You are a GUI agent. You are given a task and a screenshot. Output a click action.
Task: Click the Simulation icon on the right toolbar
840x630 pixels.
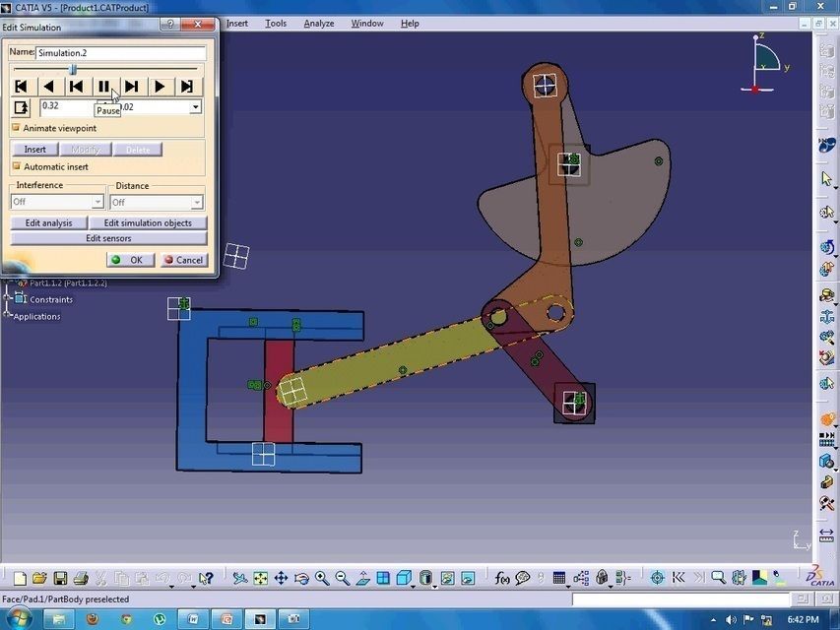827,439
